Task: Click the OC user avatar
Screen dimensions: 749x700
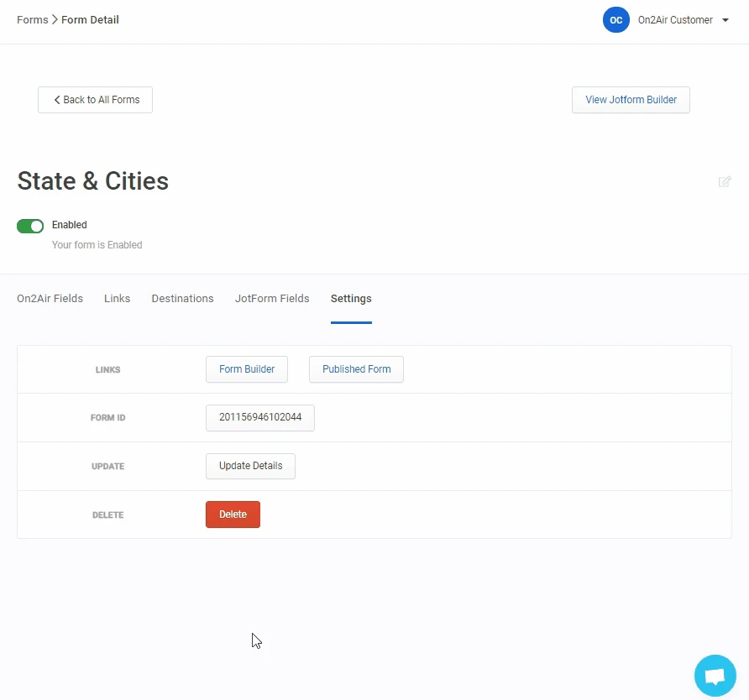Action: coord(615,20)
